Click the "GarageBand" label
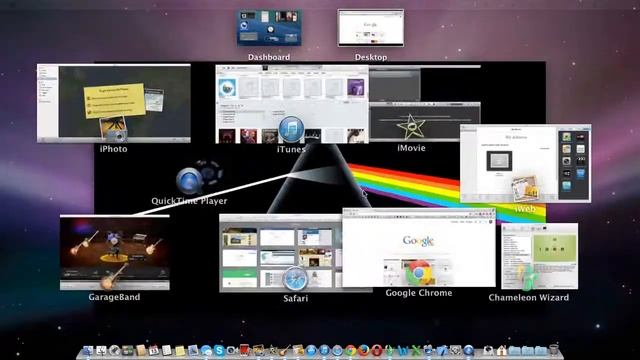Image resolution: width=640 pixels, height=360 pixels. (x=114, y=297)
